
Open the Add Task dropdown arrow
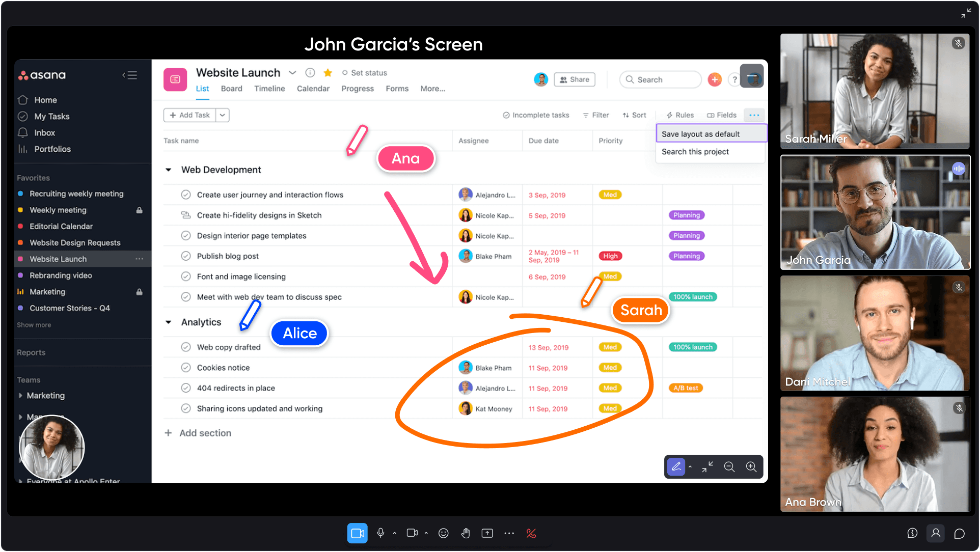coord(223,115)
